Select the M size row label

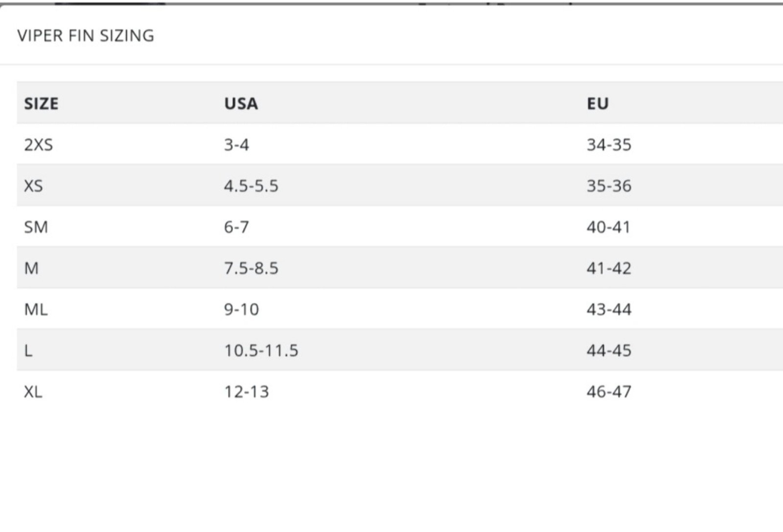click(x=31, y=268)
